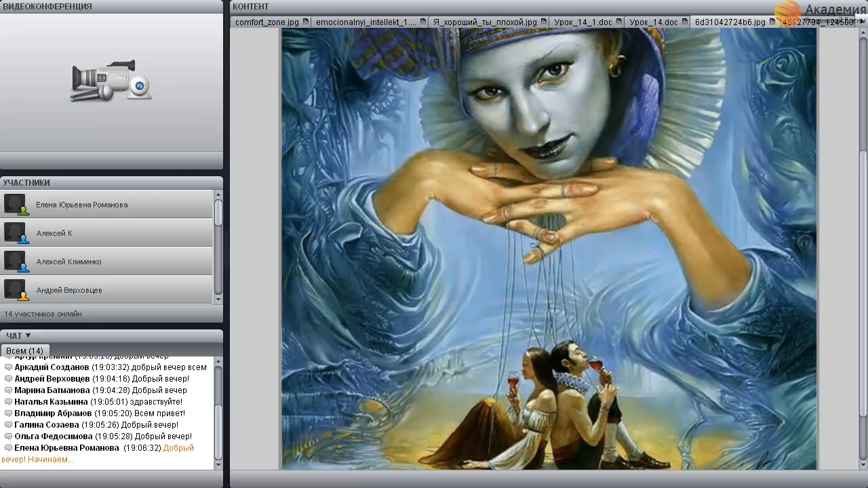Click document icon on Урок_14.doc tab
Screen dimensions: 868x488
(x=685, y=22)
